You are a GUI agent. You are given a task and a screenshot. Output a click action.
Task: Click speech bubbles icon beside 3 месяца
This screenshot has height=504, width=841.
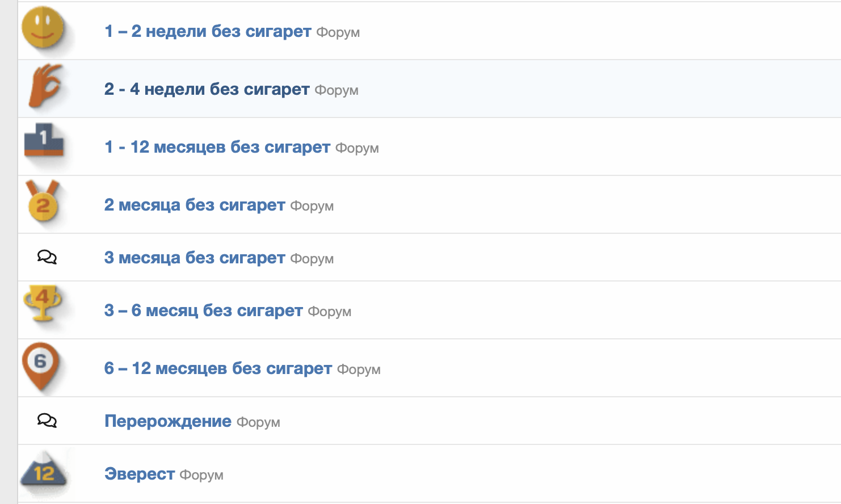(x=47, y=258)
